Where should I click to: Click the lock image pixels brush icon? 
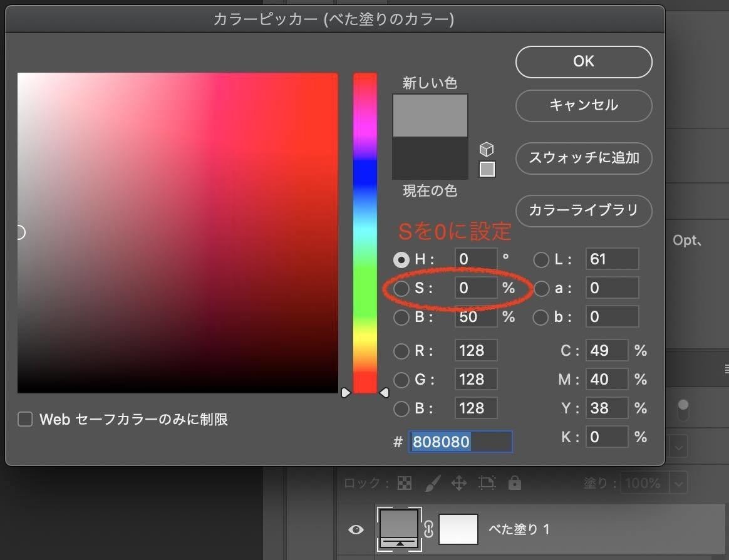click(x=433, y=483)
